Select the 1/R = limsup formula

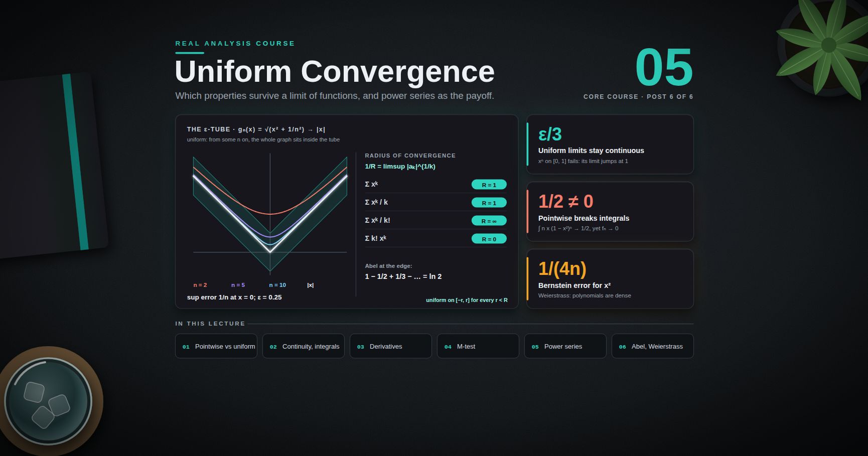coord(400,167)
